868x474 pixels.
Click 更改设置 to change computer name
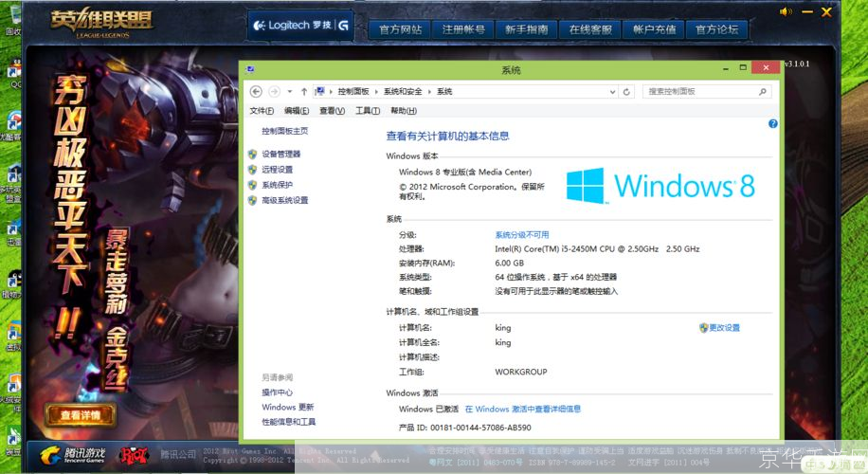(724, 328)
